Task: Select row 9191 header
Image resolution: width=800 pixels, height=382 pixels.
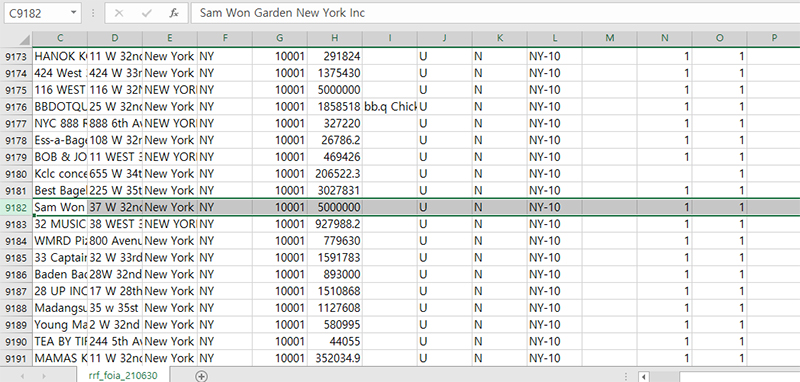Action: 16,359
